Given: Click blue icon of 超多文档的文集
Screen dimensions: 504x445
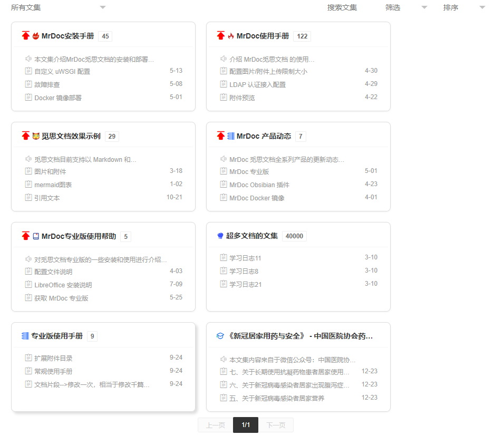Looking at the screenshot, I should pyautogui.click(x=220, y=236).
